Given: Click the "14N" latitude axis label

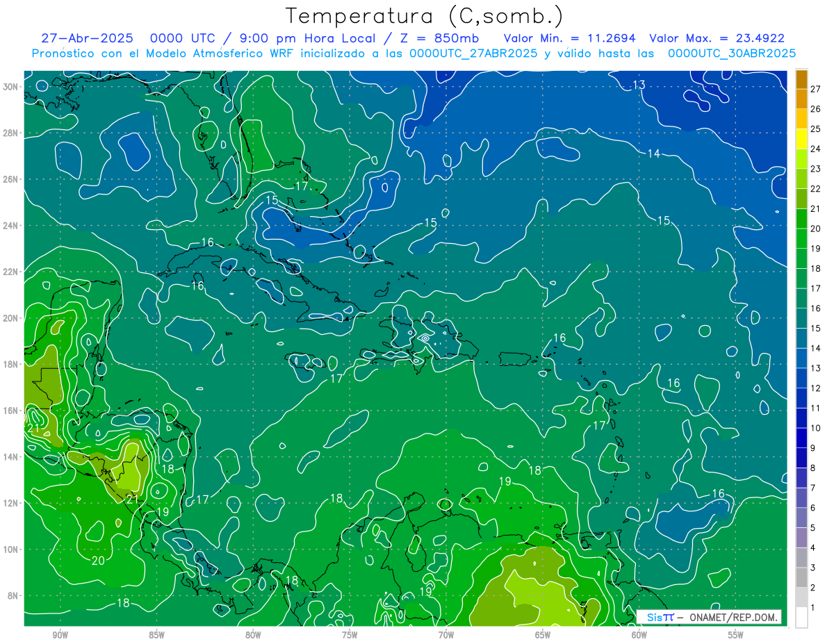Looking at the screenshot, I should point(10,456).
